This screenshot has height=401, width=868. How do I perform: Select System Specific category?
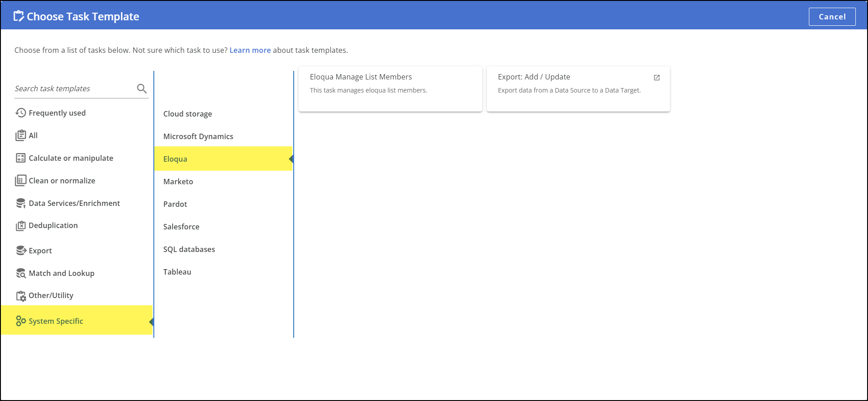point(77,320)
